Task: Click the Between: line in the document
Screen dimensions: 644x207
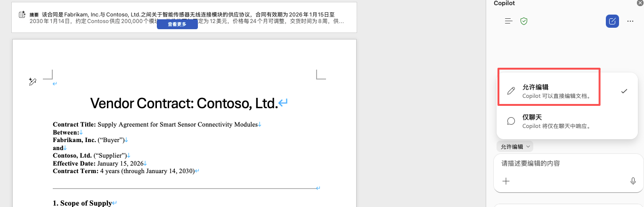Action: [x=66, y=133]
